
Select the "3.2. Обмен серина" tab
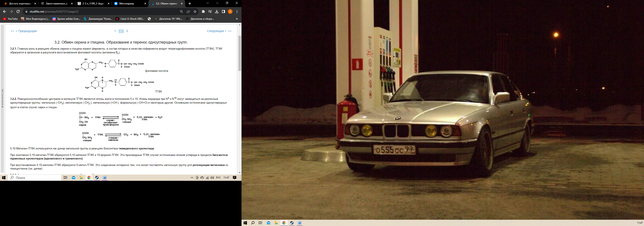[167, 4]
